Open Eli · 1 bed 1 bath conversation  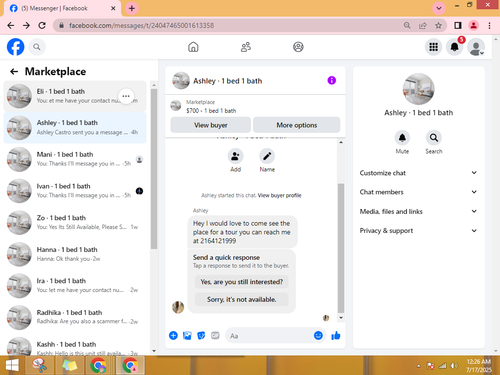(75, 96)
